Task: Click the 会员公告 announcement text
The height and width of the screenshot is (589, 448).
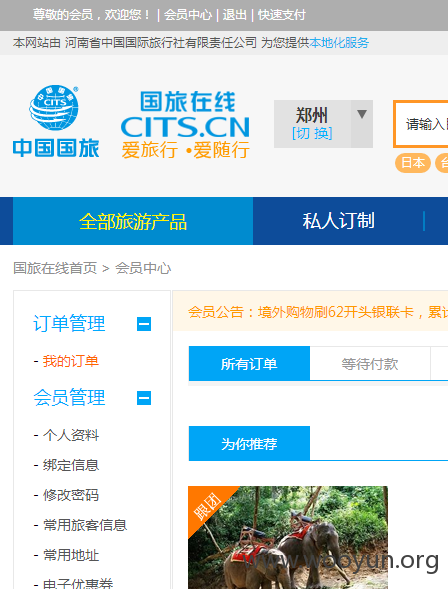Action: [x=318, y=312]
